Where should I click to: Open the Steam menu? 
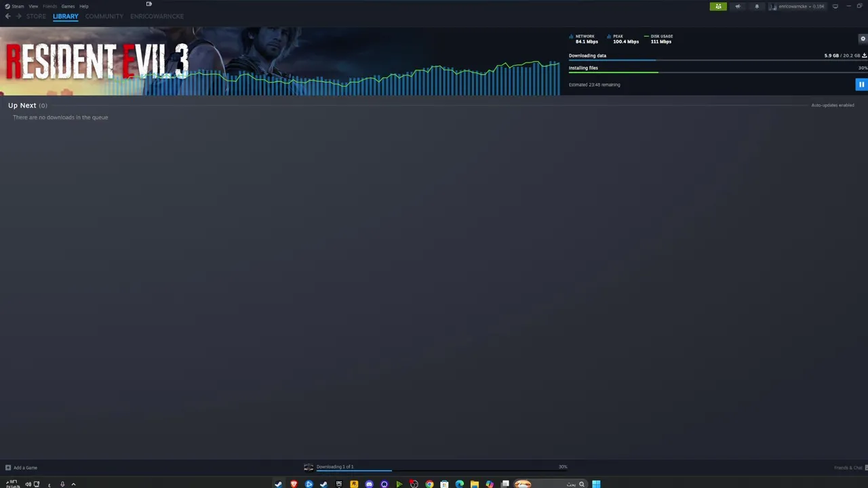(x=15, y=6)
